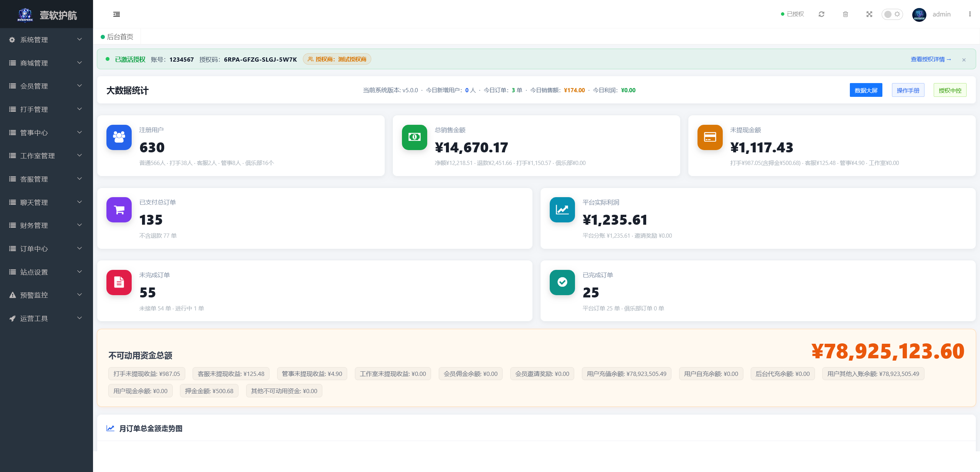Expand 客服管理 chevron
This screenshot has height=472, width=980.
click(x=80, y=179)
